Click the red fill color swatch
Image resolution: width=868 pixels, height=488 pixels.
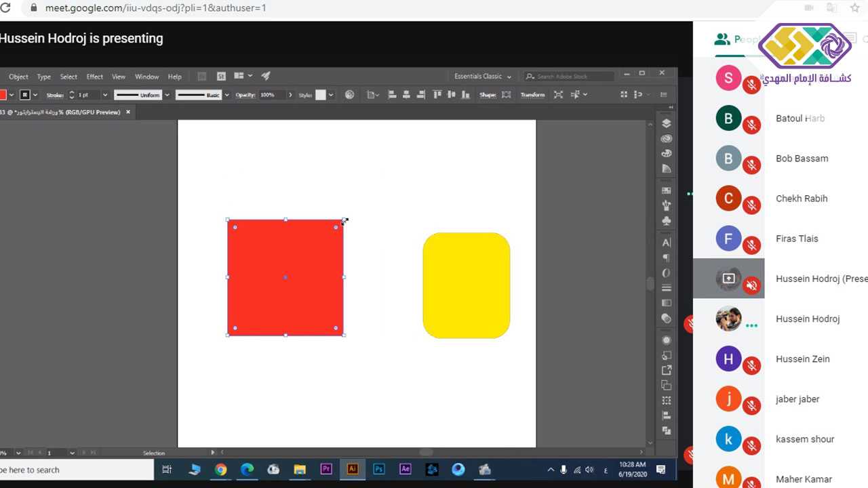pyautogui.click(x=3, y=95)
